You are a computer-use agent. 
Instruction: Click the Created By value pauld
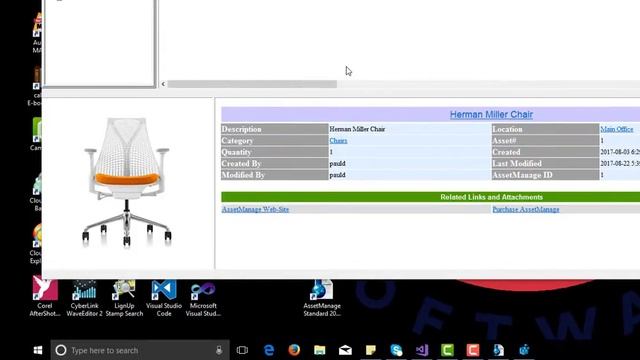338,163
